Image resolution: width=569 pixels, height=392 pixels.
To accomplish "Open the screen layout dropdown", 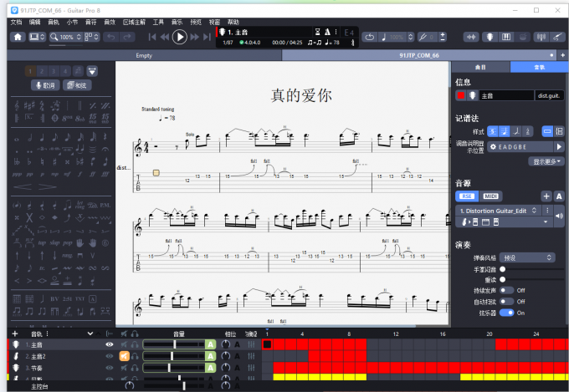I will [37, 37].
